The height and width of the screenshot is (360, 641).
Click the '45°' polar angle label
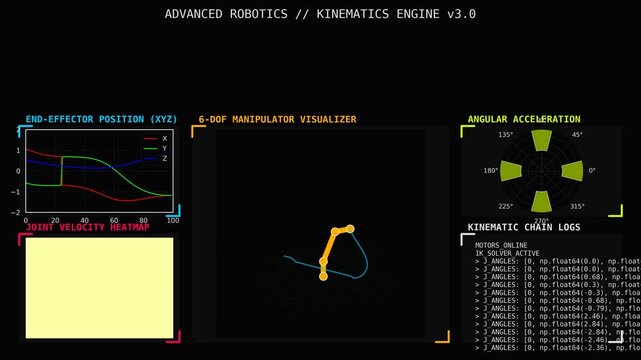(x=577, y=135)
